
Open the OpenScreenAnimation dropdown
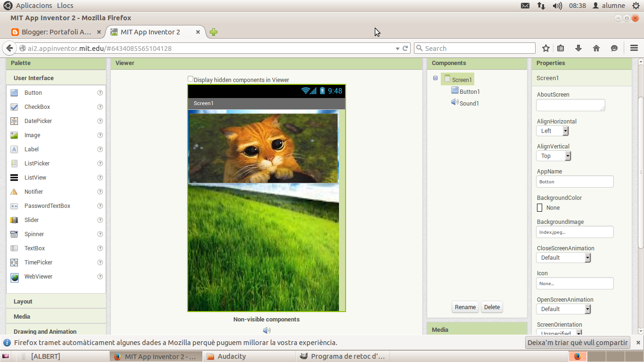coord(563,309)
